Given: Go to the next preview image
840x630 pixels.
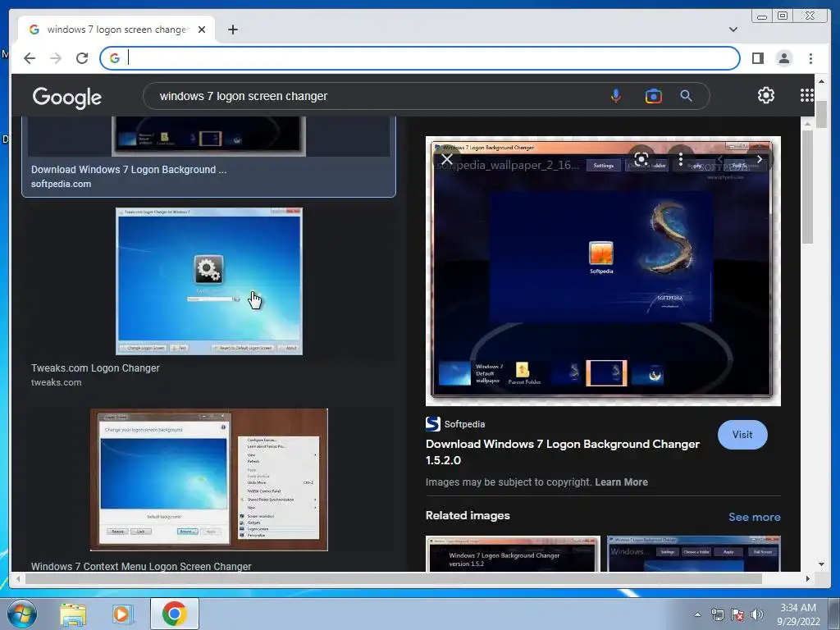Looking at the screenshot, I should coord(759,159).
